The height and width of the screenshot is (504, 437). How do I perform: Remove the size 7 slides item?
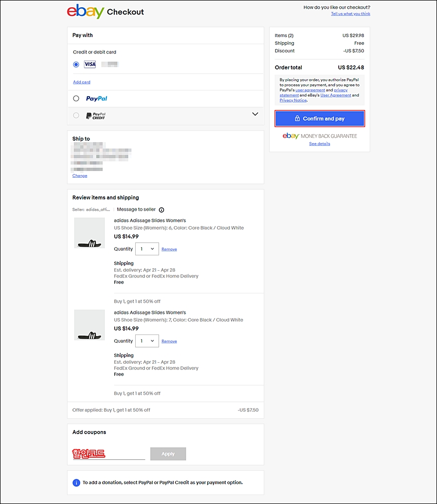[x=169, y=341]
